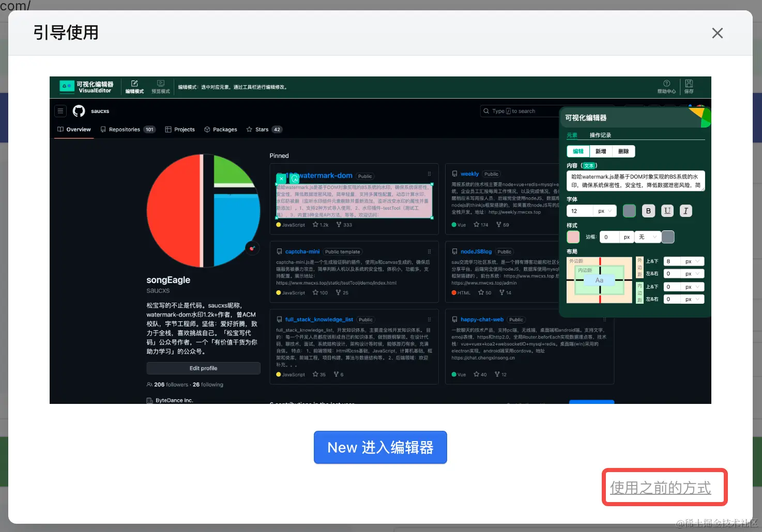The height and width of the screenshot is (532, 762).
Task: Open the font size px unit dropdown
Action: pos(605,211)
